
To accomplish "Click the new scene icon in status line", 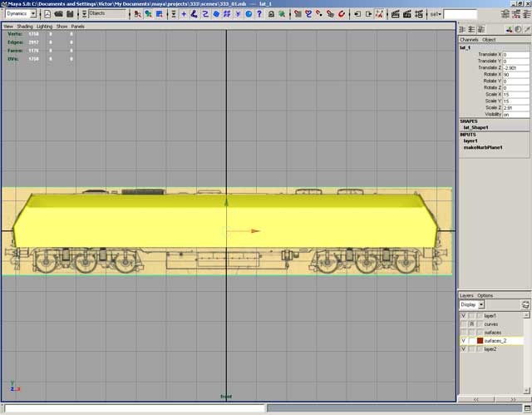I will tap(47, 14).
